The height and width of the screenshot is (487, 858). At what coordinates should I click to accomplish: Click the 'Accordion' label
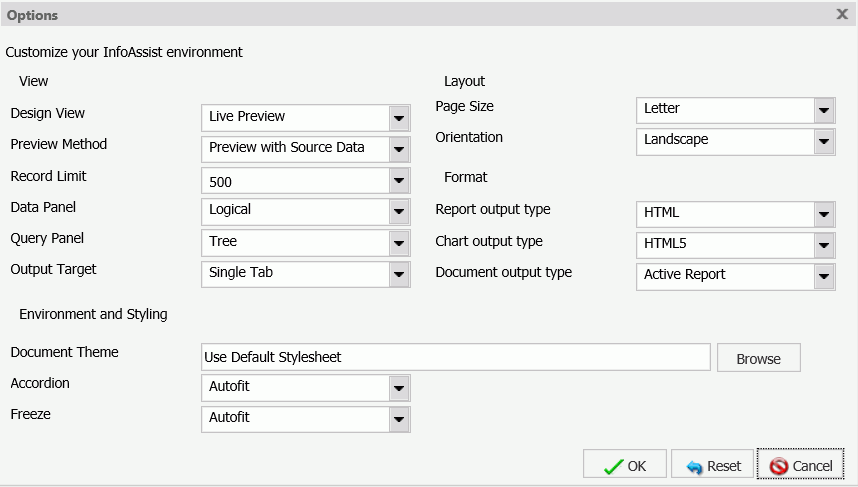click(x=40, y=384)
